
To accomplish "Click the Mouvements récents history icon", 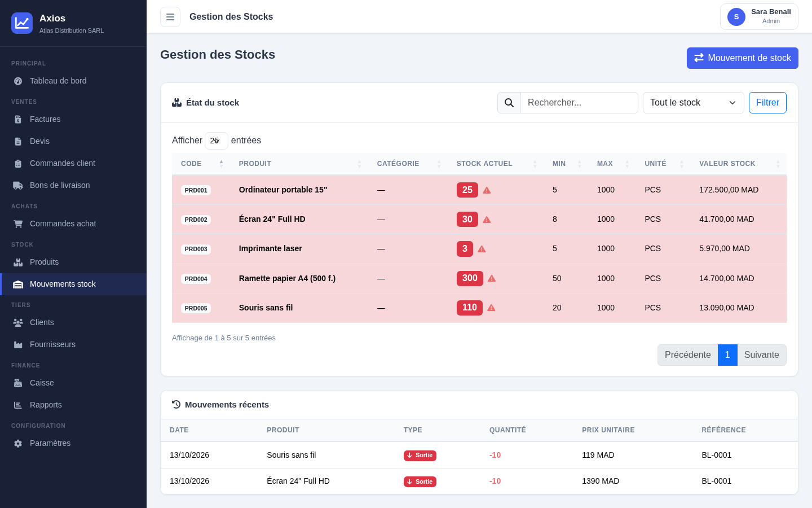I will click(176, 405).
